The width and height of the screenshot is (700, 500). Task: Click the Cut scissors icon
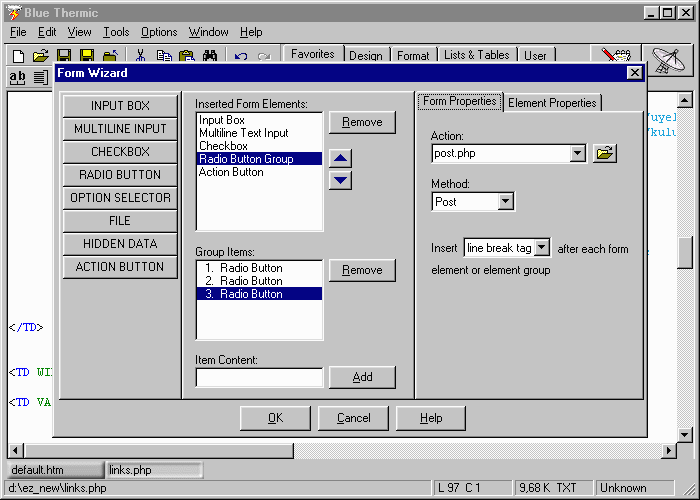click(x=140, y=56)
